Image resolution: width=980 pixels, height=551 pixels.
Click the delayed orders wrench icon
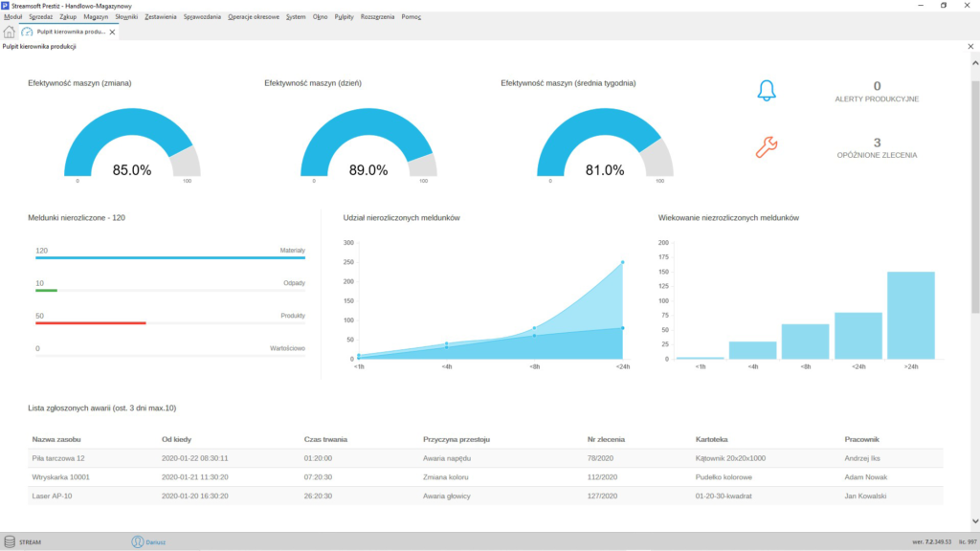coord(767,147)
